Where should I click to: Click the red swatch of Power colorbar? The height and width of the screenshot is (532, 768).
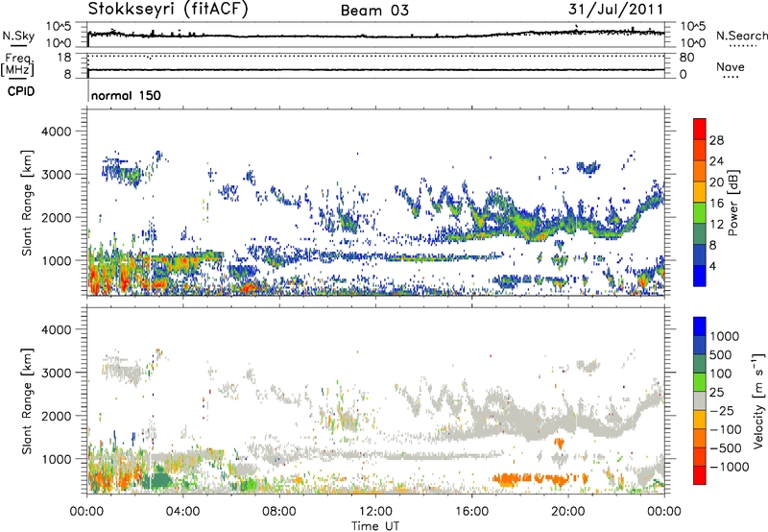[x=700, y=129]
